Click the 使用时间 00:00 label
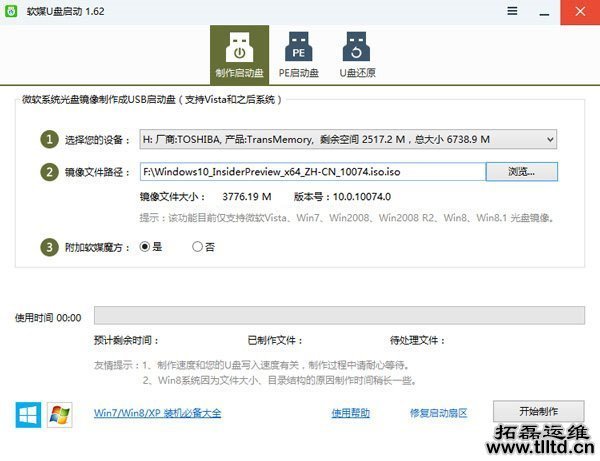This screenshot has height=461, width=600. 48,318
